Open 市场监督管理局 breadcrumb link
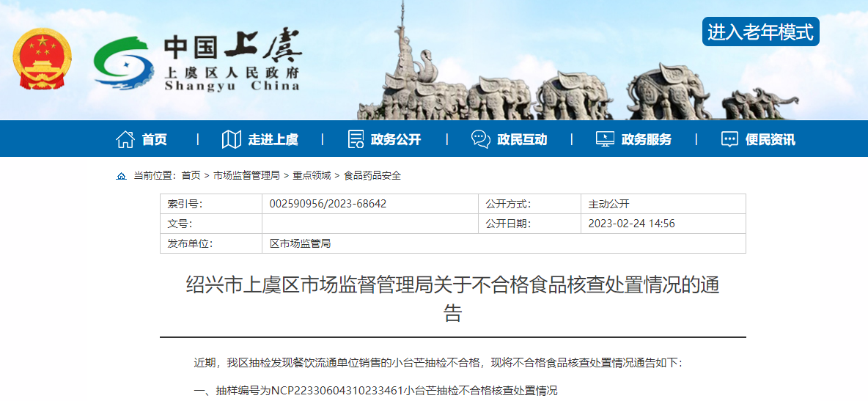Image resolution: width=868 pixels, height=401 pixels. [246, 176]
